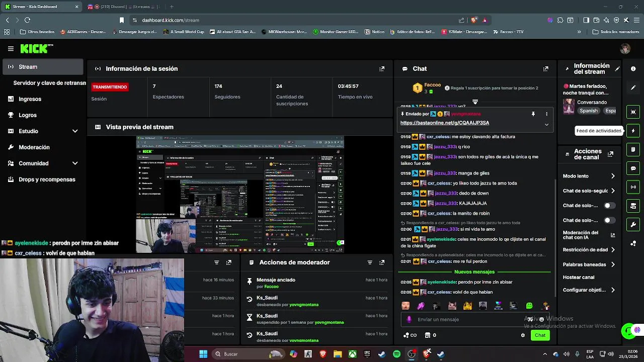This screenshot has height=362, width=644.
Task: Click the Buscar taskbar search box
Action: pyautogui.click(x=249, y=354)
